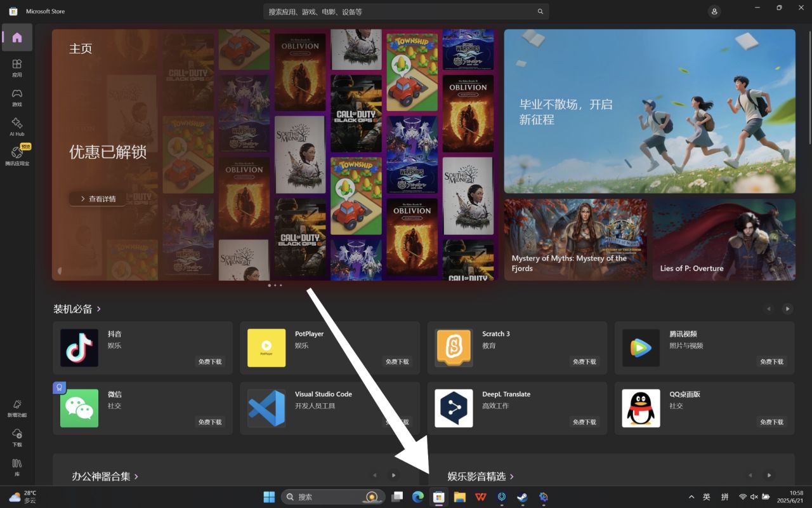Click 免费下载 for DeepL Translate
The height and width of the screenshot is (508, 812).
(x=584, y=422)
